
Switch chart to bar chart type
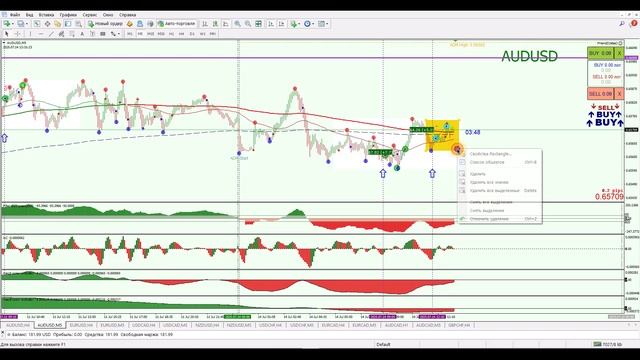[205, 24]
